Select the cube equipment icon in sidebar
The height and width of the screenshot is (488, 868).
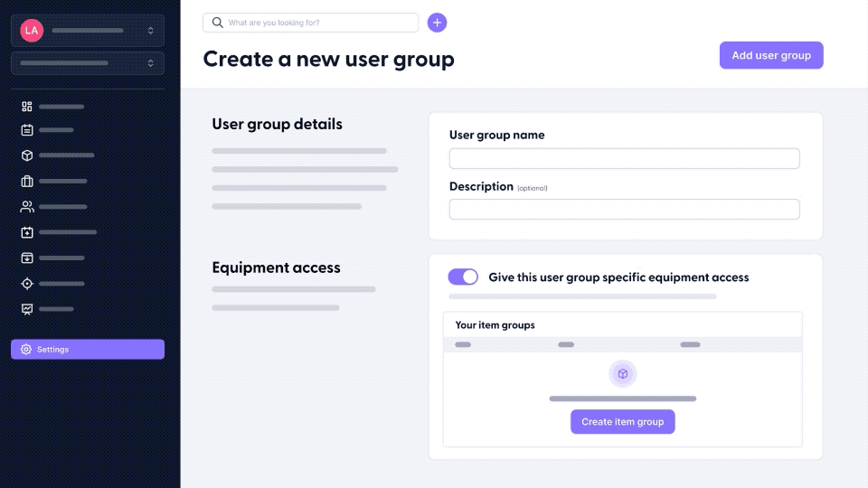coord(26,155)
